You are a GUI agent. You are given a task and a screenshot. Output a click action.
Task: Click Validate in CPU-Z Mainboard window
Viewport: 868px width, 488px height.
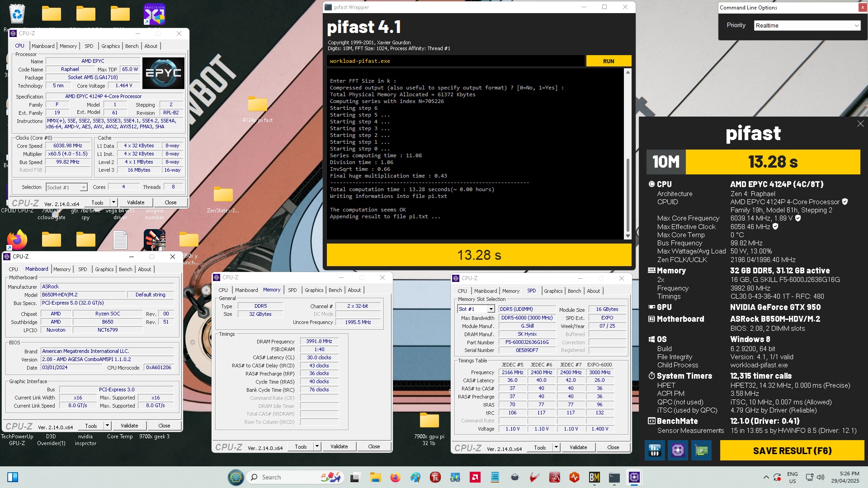(129, 426)
